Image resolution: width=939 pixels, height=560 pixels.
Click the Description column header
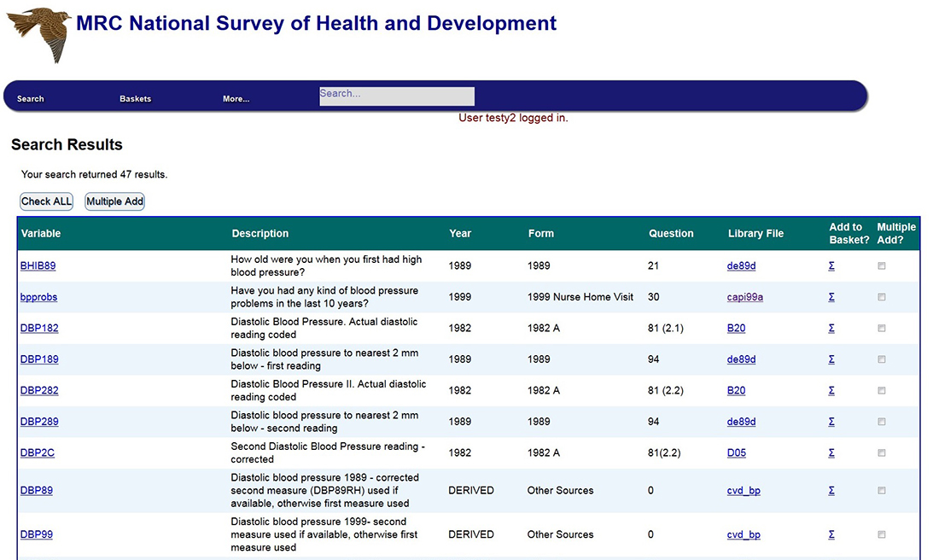[260, 234]
